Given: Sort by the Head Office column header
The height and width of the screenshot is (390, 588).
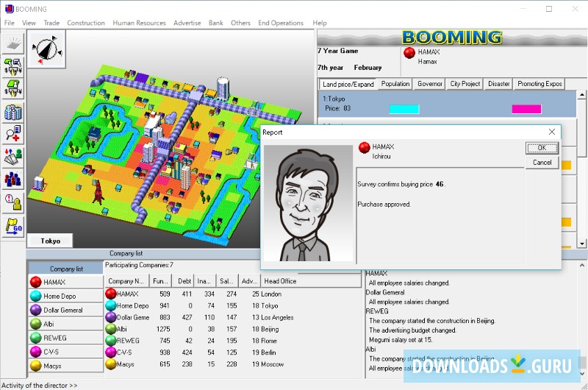Looking at the screenshot, I should tap(311, 281).
